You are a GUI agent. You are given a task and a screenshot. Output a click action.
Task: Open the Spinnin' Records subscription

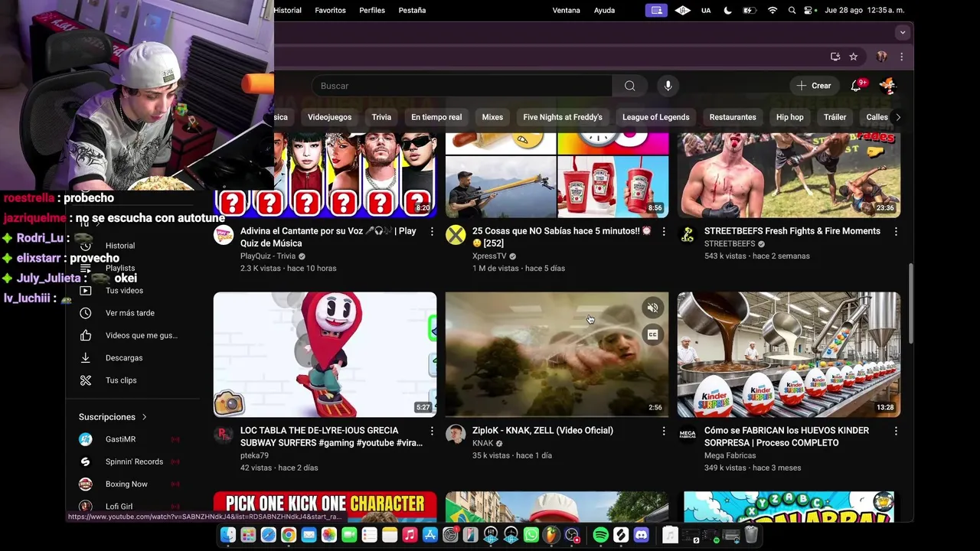(x=134, y=461)
